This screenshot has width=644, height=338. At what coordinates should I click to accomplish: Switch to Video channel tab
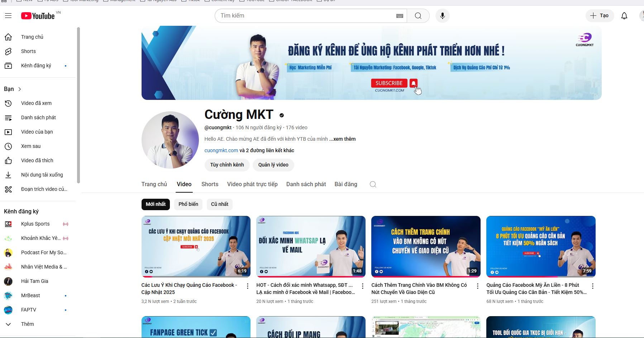point(184,184)
